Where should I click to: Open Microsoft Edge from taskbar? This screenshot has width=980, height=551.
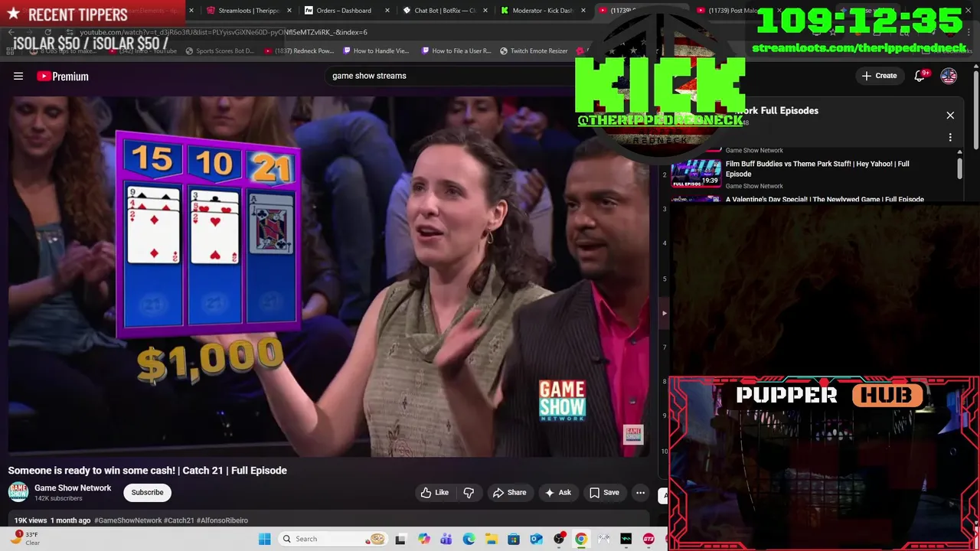point(469,539)
